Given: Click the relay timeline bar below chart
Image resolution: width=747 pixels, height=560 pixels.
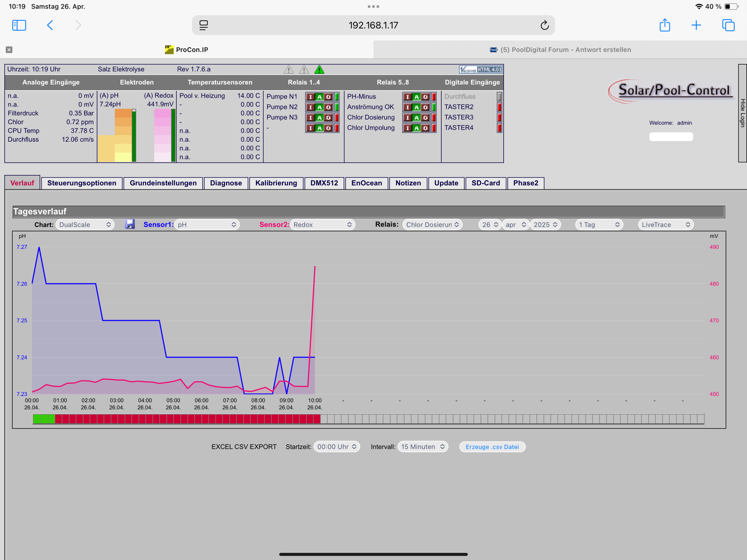Looking at the screenshot, I should (368, 419).
